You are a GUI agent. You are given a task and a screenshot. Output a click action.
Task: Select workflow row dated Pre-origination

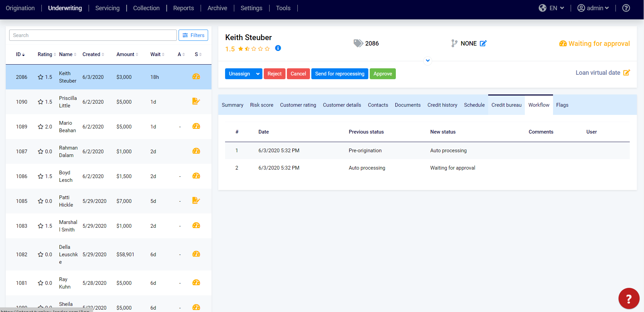427,151
